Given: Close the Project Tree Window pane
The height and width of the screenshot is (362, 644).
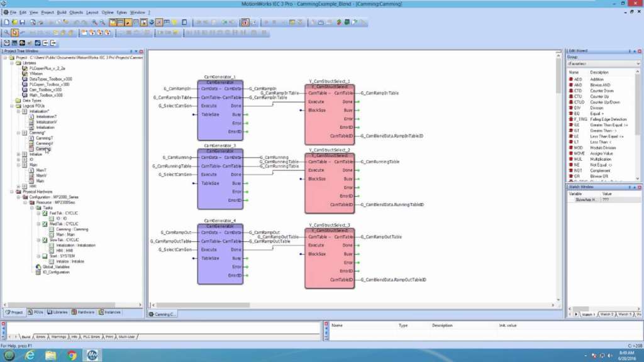Looking at the screenshot, I should coord(142,52).
